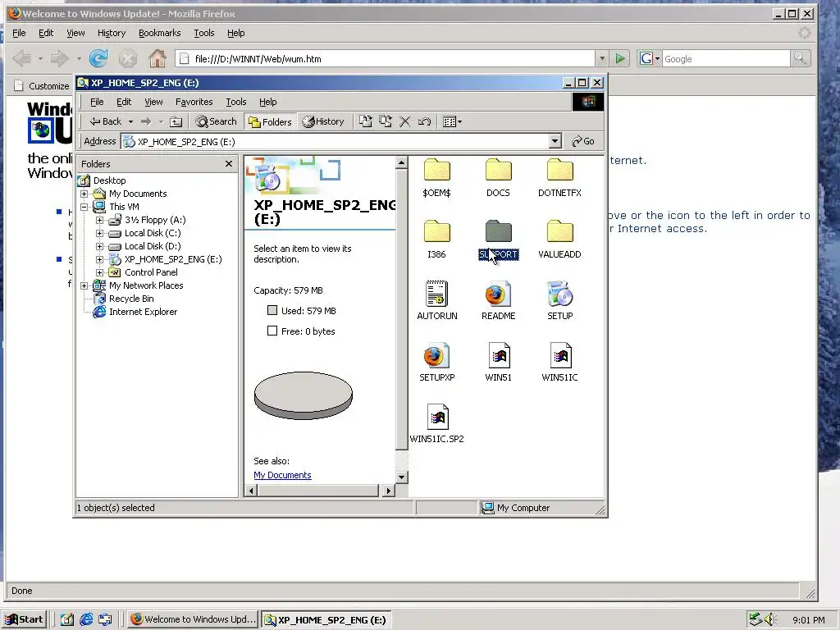The image size is (840, 630).
Task: Select 3½ Floppy (A:) in tree
Action: point(155,220)
